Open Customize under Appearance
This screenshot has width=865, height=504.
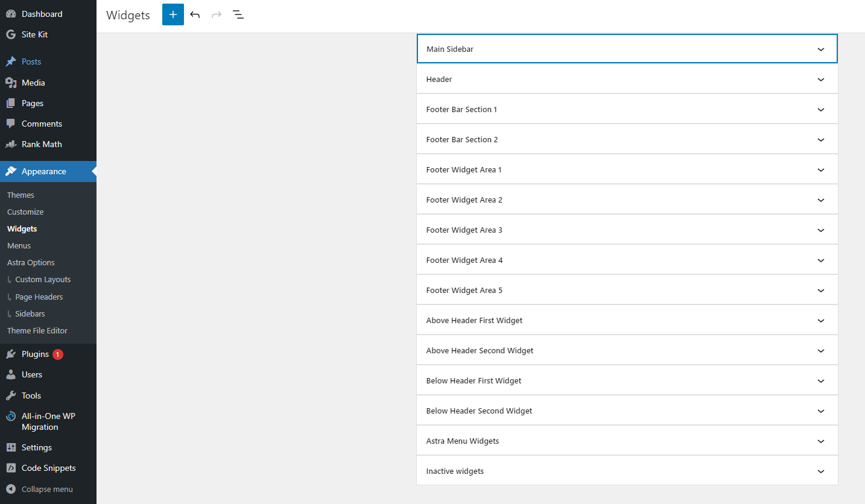[x=25, y=212]
